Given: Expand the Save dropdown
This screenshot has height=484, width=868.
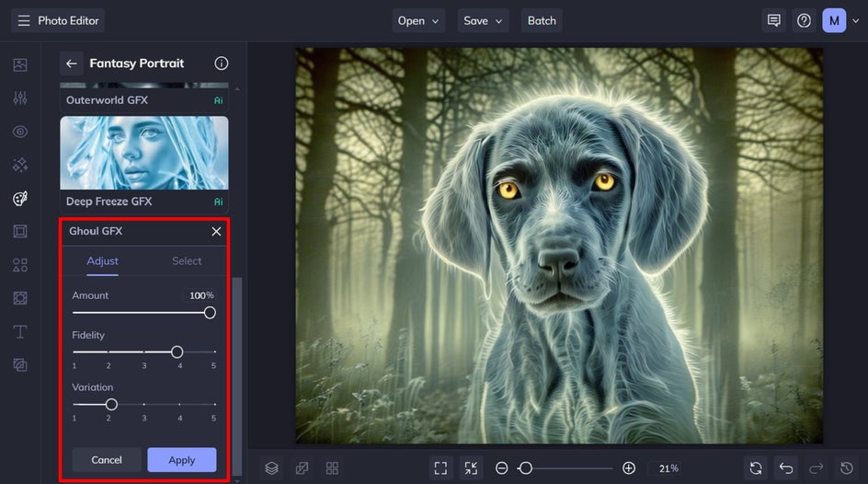Looking at the screenshot, I should [x=483, y=20].
